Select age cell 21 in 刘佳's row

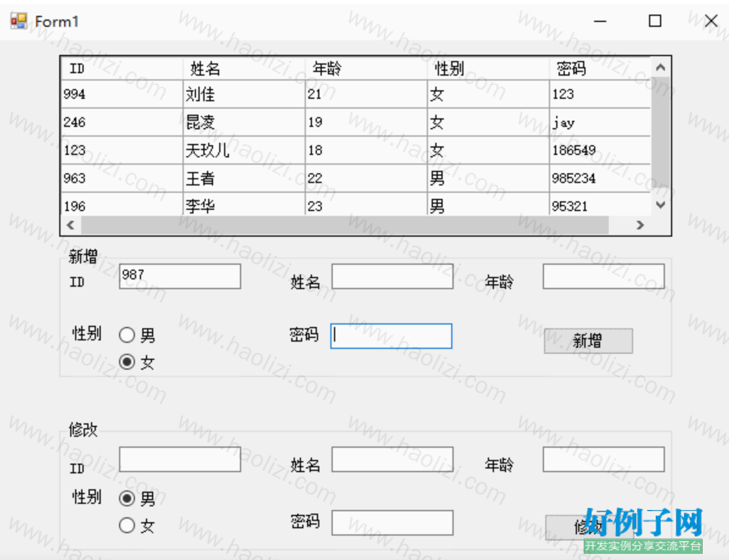(x=366, y=95)
